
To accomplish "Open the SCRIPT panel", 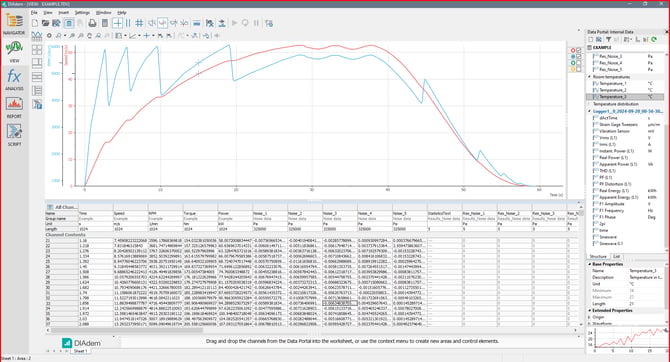I will click(14, 135).
